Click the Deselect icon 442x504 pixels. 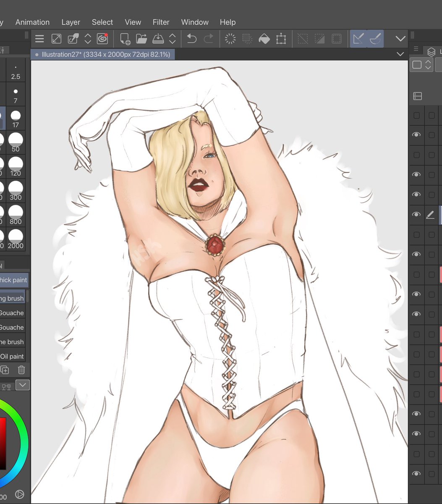[x=303, y=39]
